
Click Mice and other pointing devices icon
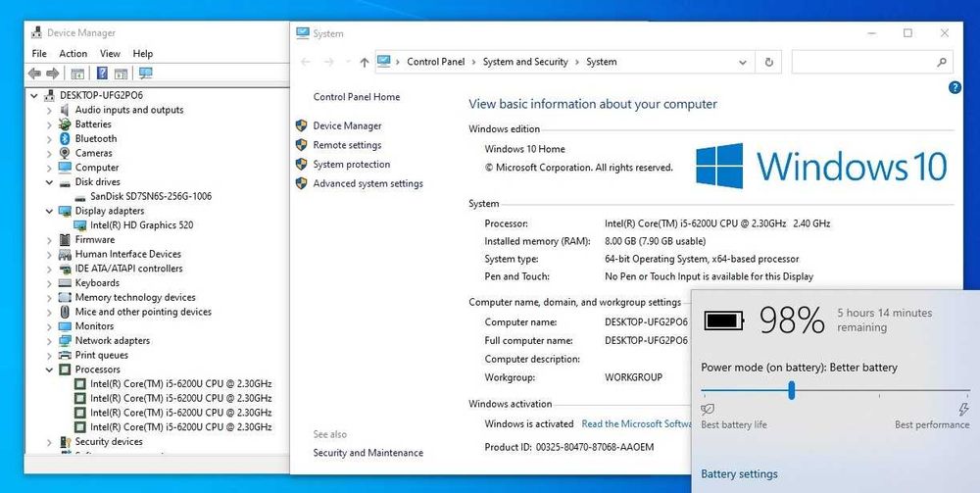click(x=65, y=312)
